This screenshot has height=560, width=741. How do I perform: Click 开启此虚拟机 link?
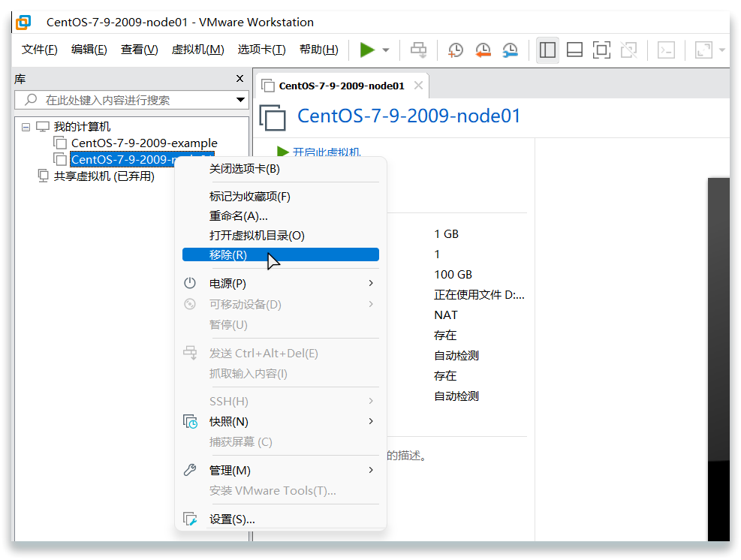[326, 152]
